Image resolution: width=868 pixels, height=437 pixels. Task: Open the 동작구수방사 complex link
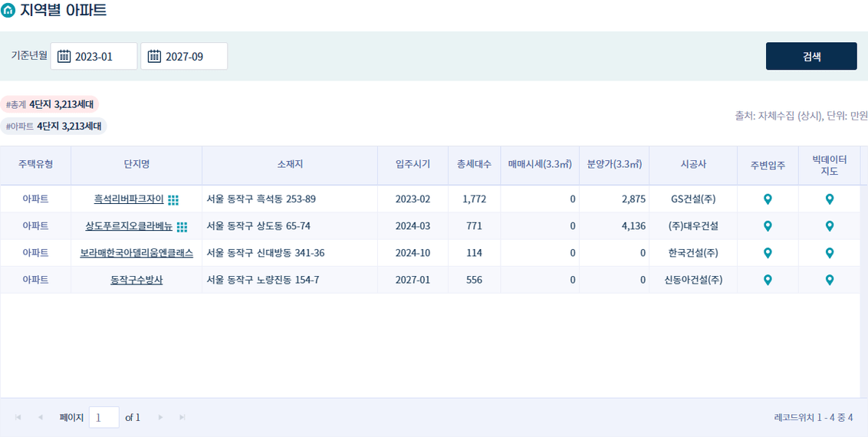pos(136,280)
